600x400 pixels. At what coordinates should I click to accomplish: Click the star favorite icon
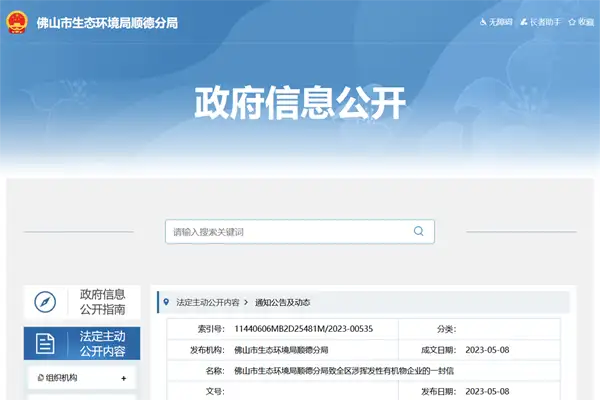572,22
